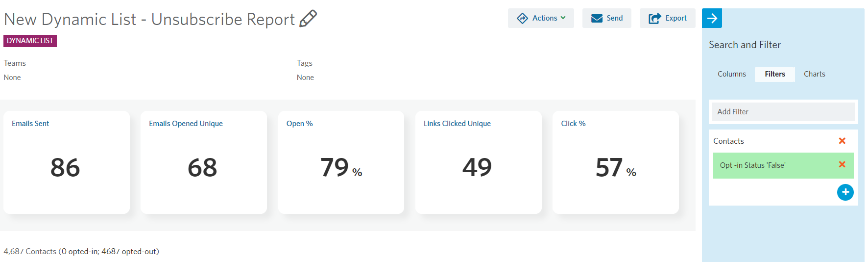The width and height of the screenshot is (868, 262).
Task: Remove the Opt-in Status 'False' filter
Action: (x=842, y=165)
